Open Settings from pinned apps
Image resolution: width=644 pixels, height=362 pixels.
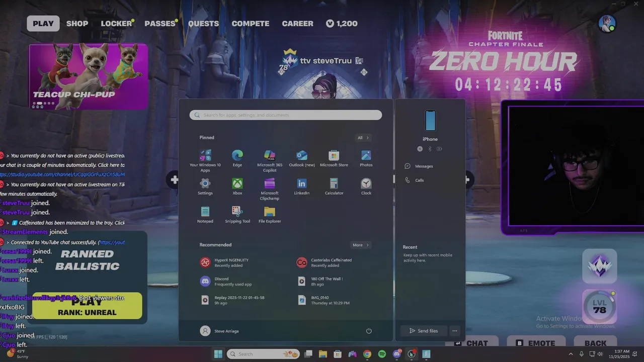205,187
